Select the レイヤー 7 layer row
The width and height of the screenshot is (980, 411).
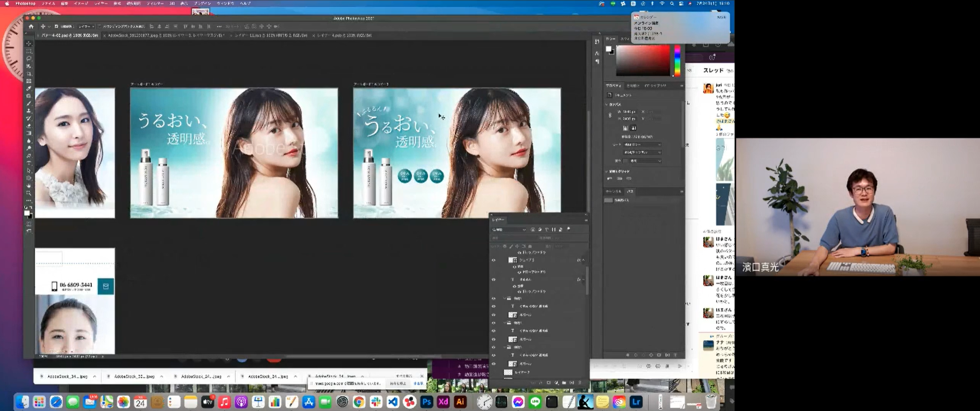click(x=539, y=372)
